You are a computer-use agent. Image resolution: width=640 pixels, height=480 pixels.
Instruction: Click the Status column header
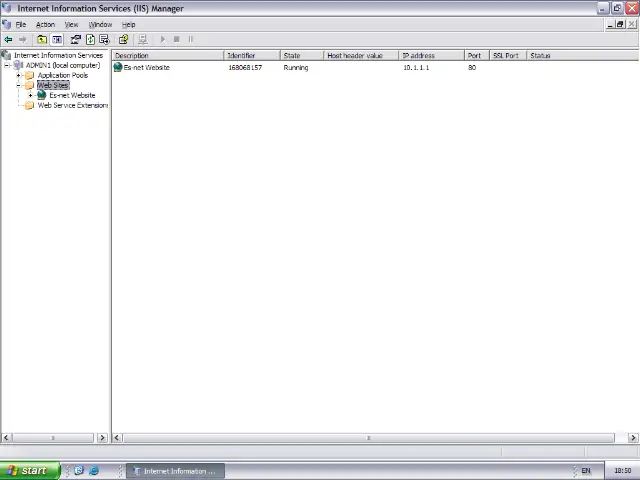(x=582, y=56)
